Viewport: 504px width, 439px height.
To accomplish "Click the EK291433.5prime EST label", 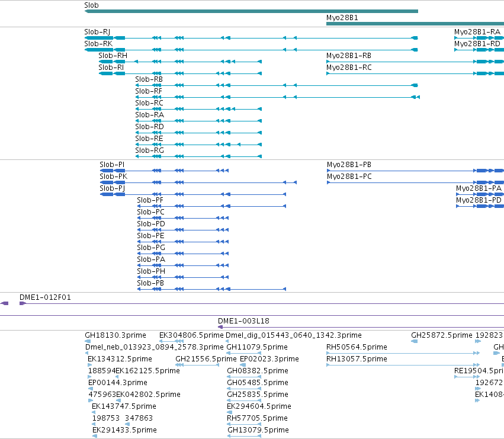I will [124, 431].
